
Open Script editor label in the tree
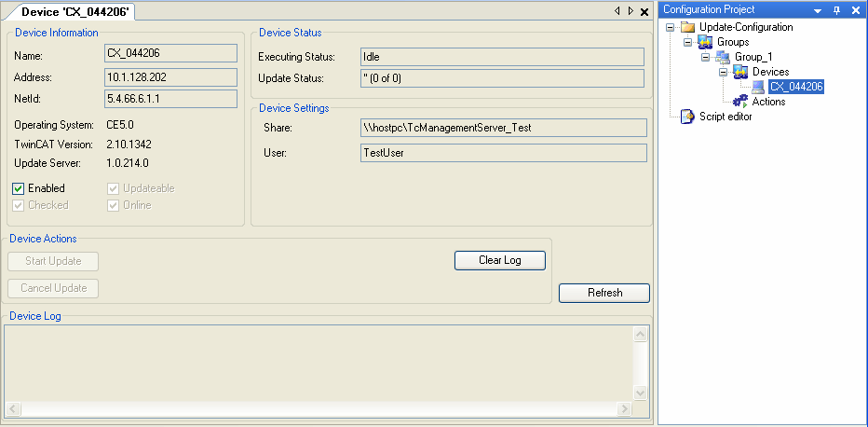(x=726, y=117)
